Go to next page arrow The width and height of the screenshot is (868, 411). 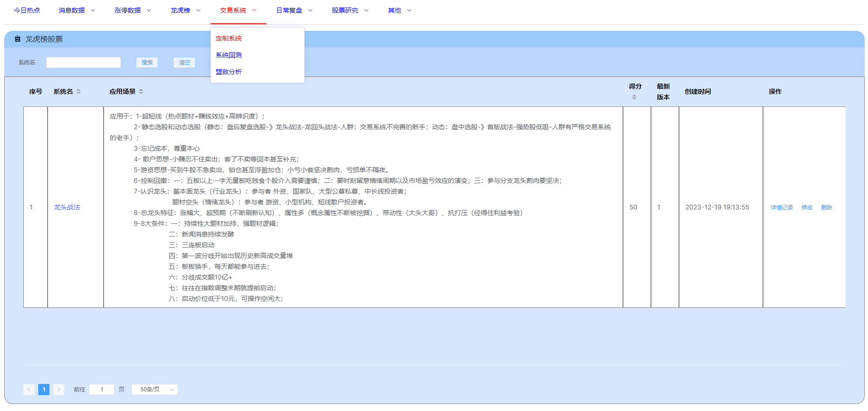tap(59, 390)
